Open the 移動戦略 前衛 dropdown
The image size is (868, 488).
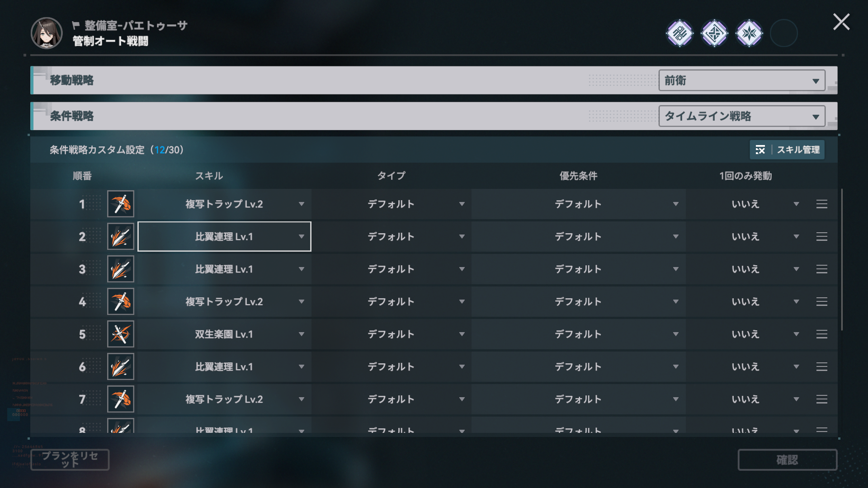tap(742, 80)
